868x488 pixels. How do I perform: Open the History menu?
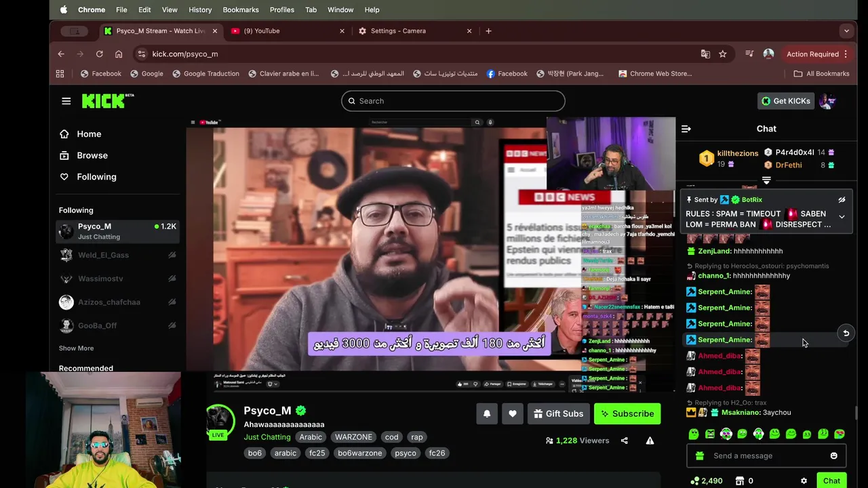(x=200, y=9)
